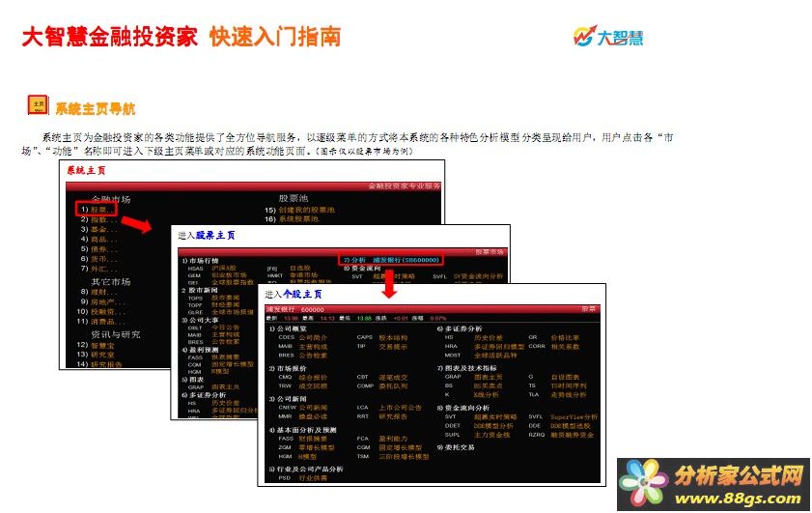Image resolution: width=812 pixels, height=513 pixels.
Task: Open RZRQ 融资融券资金 in 个股主页
Action: pos(561,436)
